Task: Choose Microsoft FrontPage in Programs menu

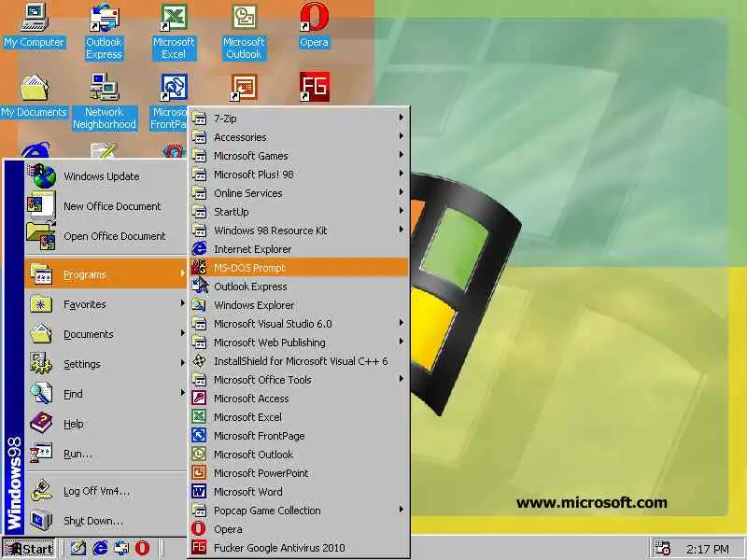Action: [x=299, y=436]
